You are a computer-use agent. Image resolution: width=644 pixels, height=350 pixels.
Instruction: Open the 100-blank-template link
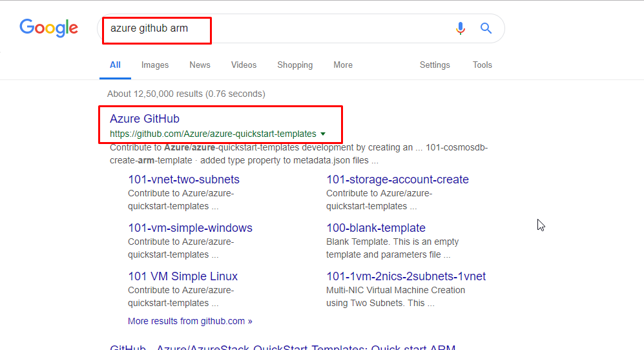click(376, 228)
